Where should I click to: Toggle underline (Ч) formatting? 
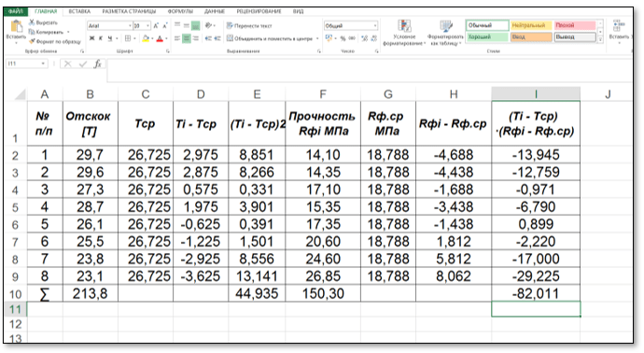click(x=109, y=38)
